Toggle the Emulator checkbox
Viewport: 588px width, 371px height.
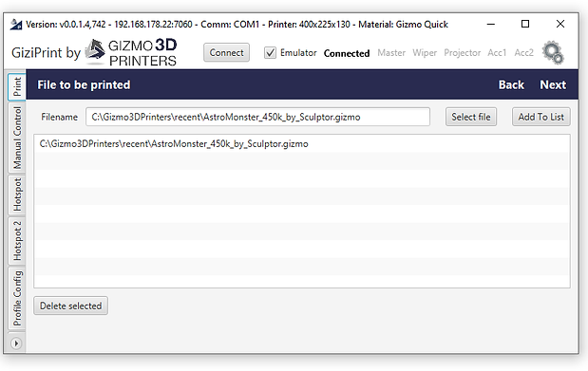click(x=270, y=53)
